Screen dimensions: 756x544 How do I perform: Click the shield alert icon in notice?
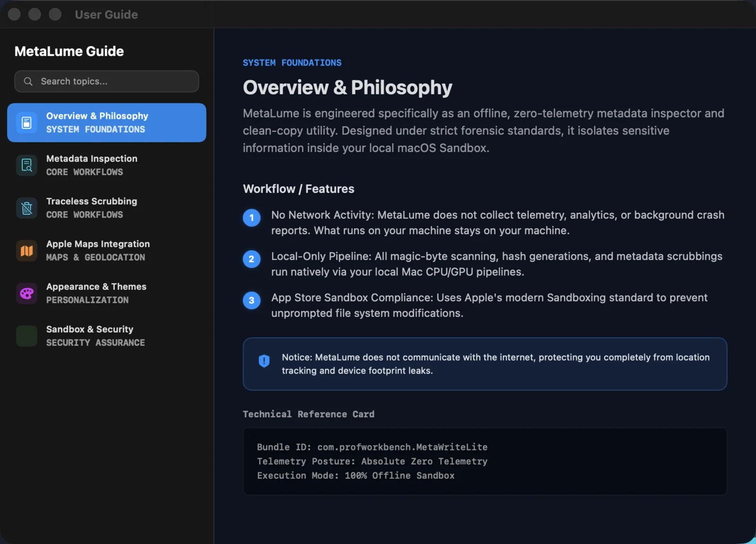point(264,361)
